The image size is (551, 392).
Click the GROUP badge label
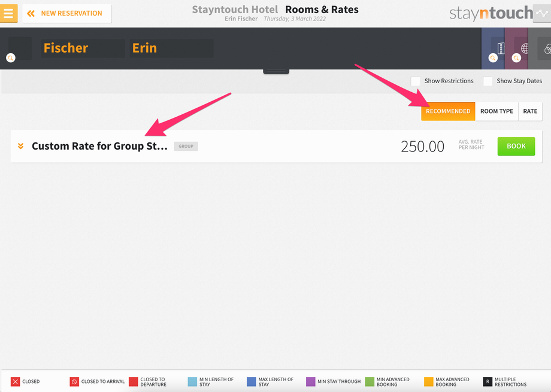[x=186, y=146]
